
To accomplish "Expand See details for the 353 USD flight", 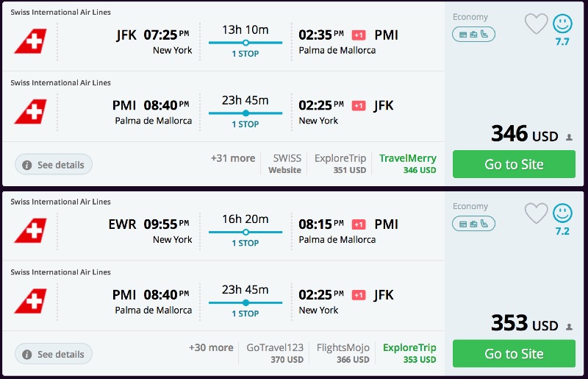I will 54,354.
